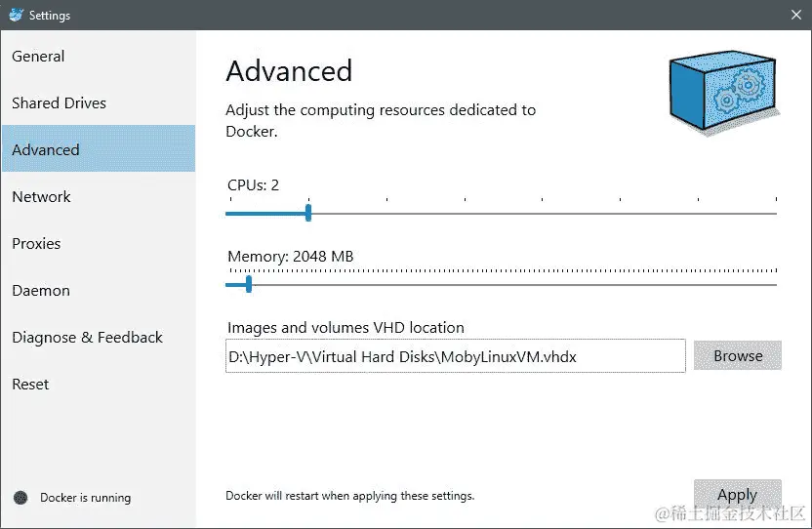This screenshot has width=812, height=529.
Task: Open the Proxies tab
Action: point(36,244)
